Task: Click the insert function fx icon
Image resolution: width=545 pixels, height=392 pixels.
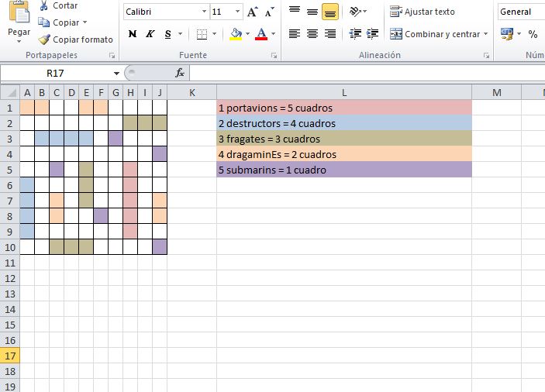Action: (180, 73)
